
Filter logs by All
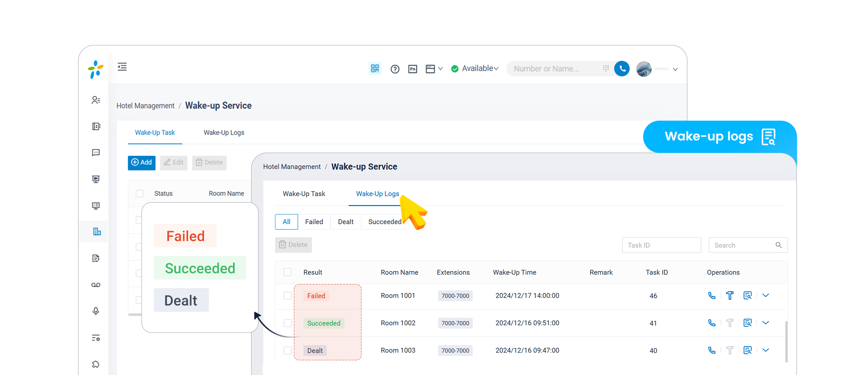pyautogui.click(x=286, y=222)
